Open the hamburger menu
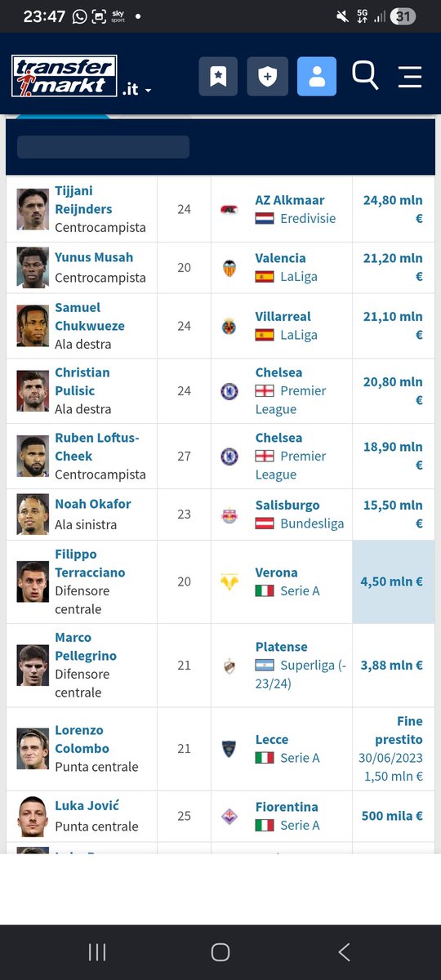 (410, 77)
